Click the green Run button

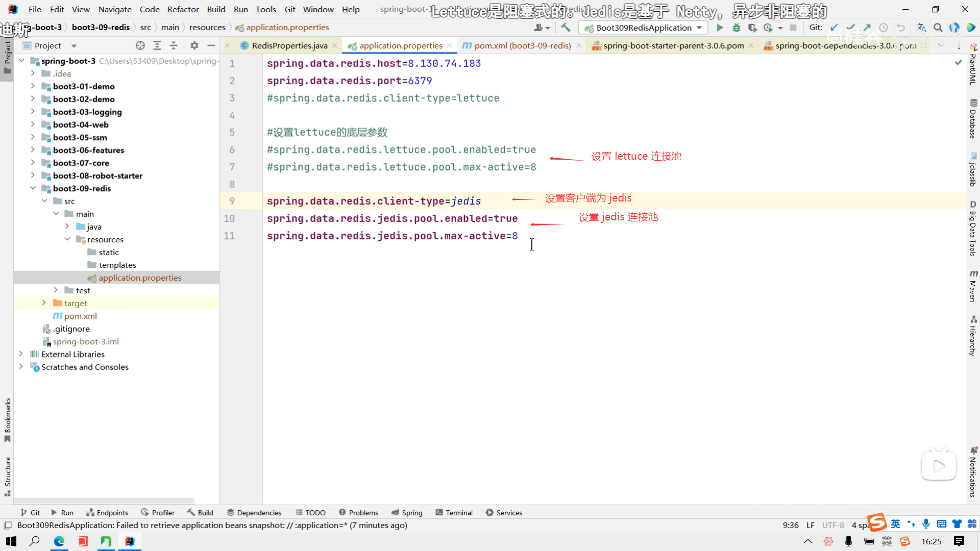click(x=720, y=28)
